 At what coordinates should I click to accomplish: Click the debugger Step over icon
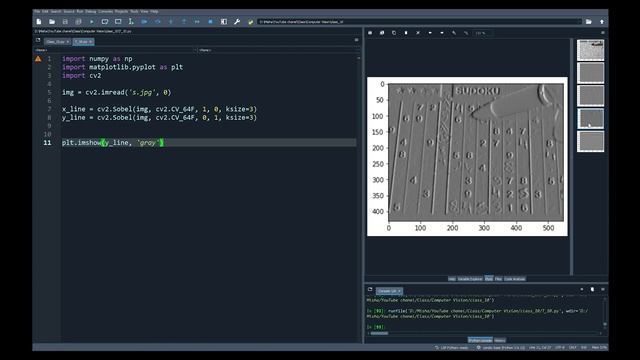[158, 22]
